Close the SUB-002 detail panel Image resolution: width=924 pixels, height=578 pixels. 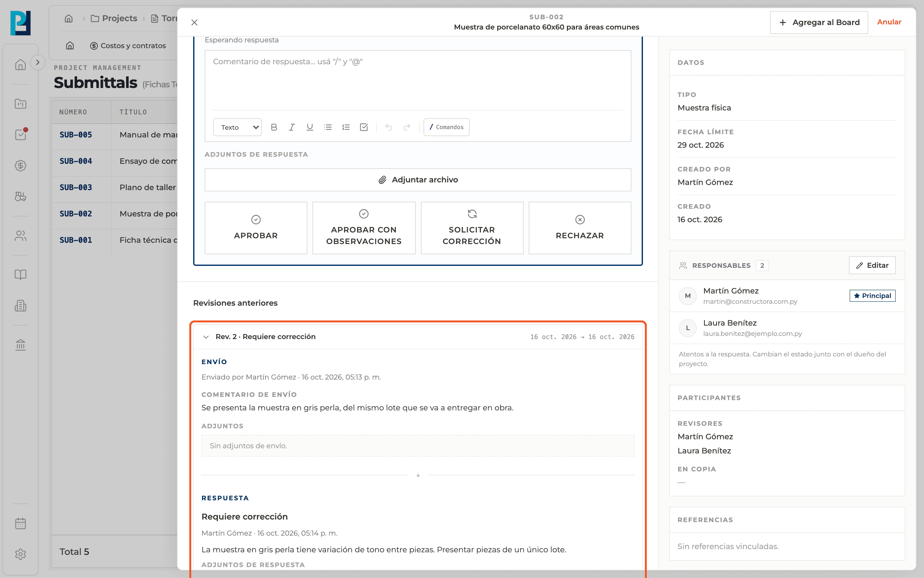pos(194,22)
